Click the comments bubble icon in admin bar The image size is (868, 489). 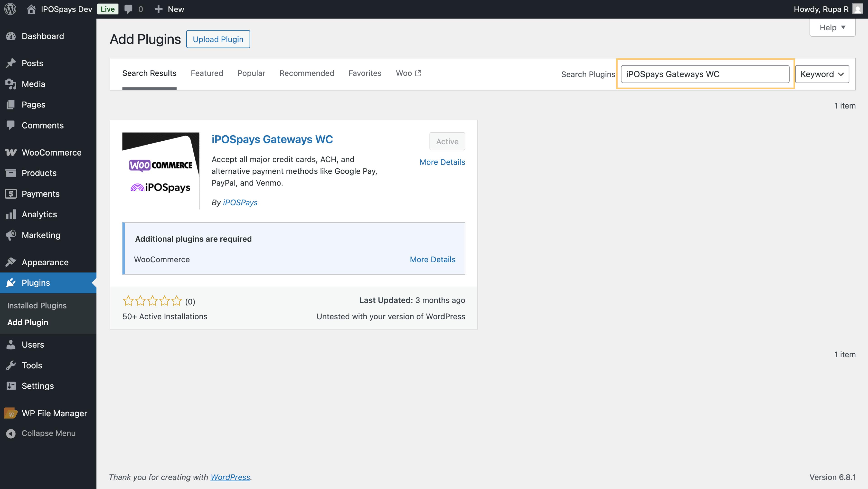tap(128, 9)
